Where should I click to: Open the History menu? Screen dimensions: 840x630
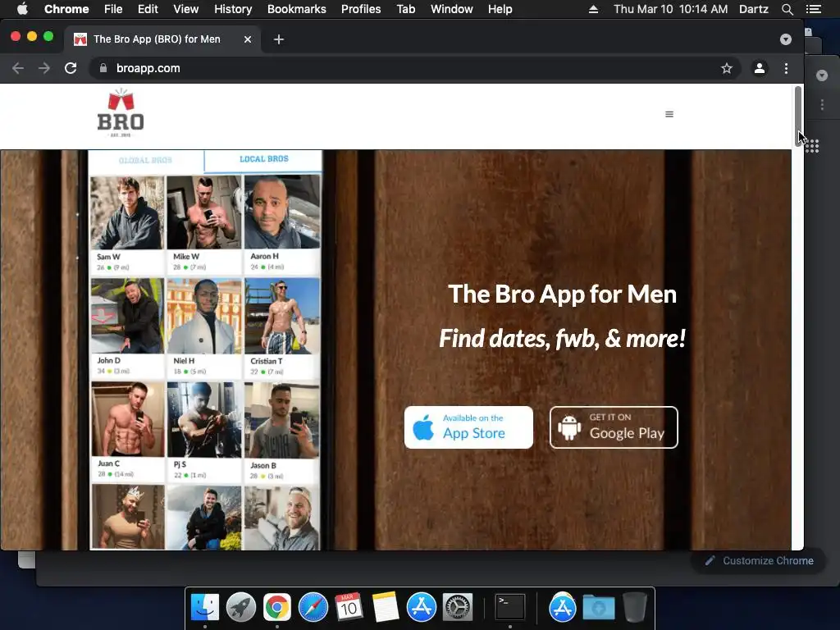tap(233, 9)
